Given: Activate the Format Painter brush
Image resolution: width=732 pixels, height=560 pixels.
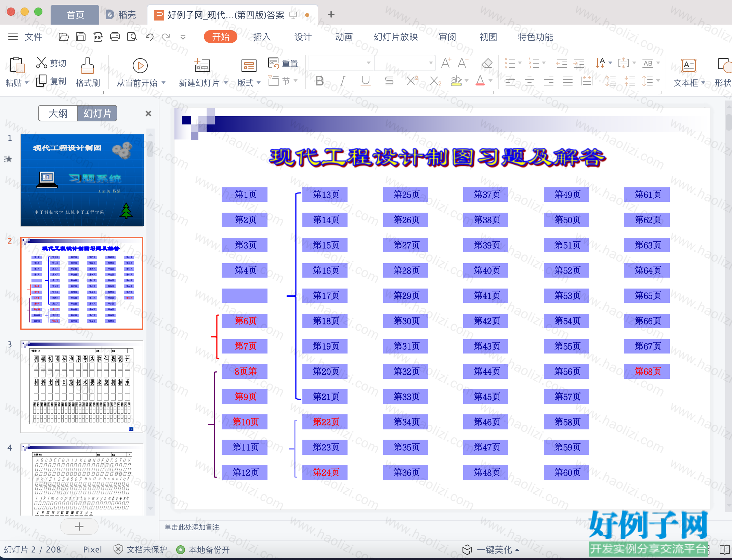Looking at the screenshot, I should tap(88, 66).
